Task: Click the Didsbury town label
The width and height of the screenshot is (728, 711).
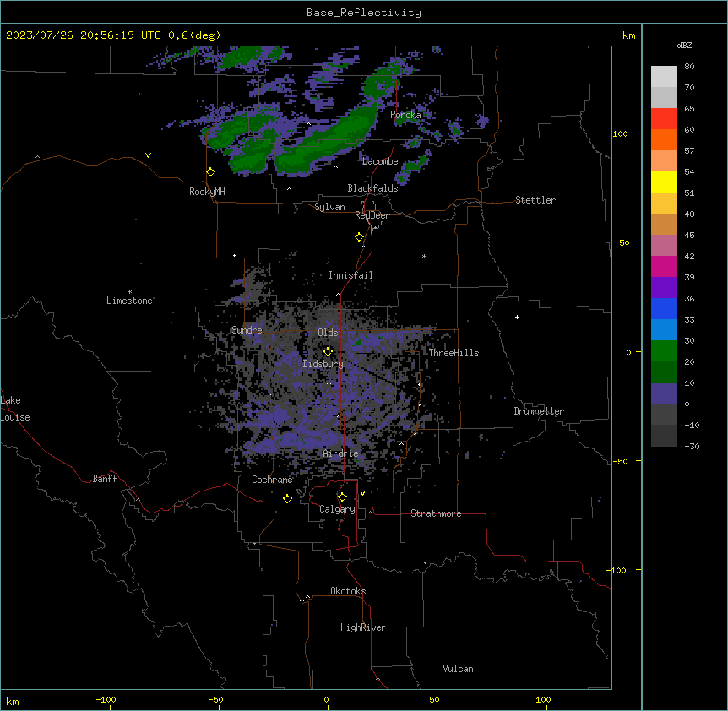Action: (x=323, y=364)
